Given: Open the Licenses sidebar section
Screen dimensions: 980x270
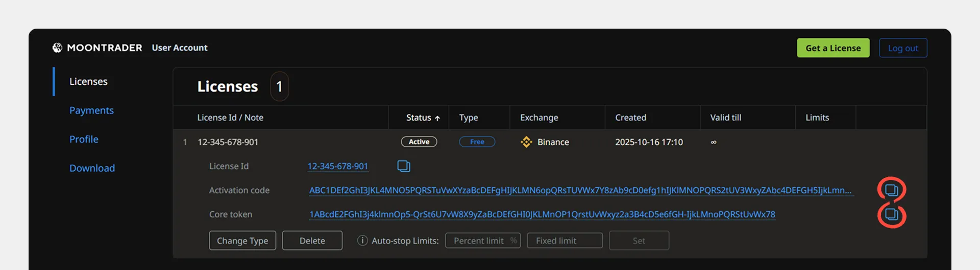Looking at the screenshot, I should click(x=88, y=82).
